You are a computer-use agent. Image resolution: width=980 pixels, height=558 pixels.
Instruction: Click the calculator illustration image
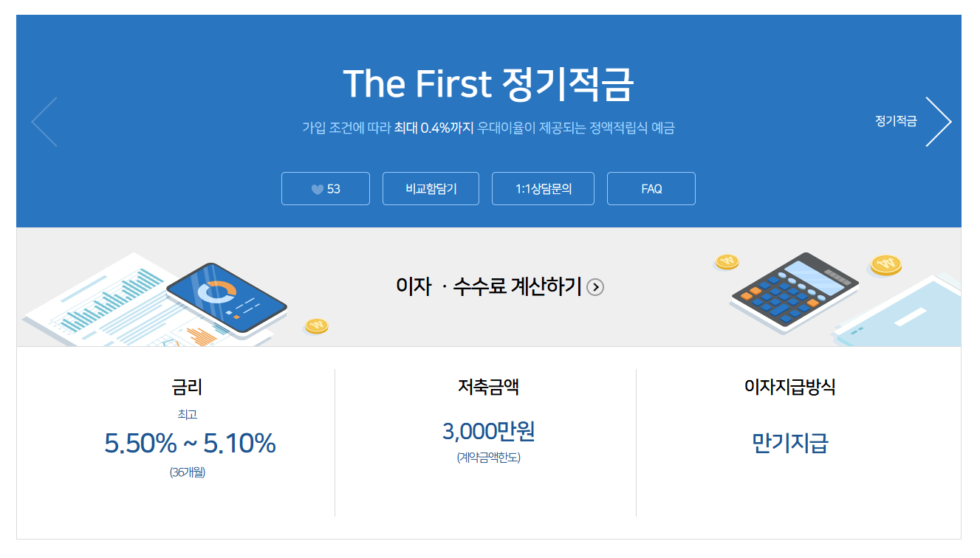[794, 288]
